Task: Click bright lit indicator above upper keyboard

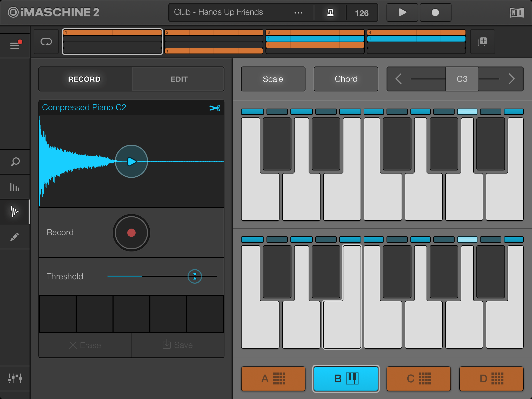Action: pyautogui.click(x=467, y=112)
